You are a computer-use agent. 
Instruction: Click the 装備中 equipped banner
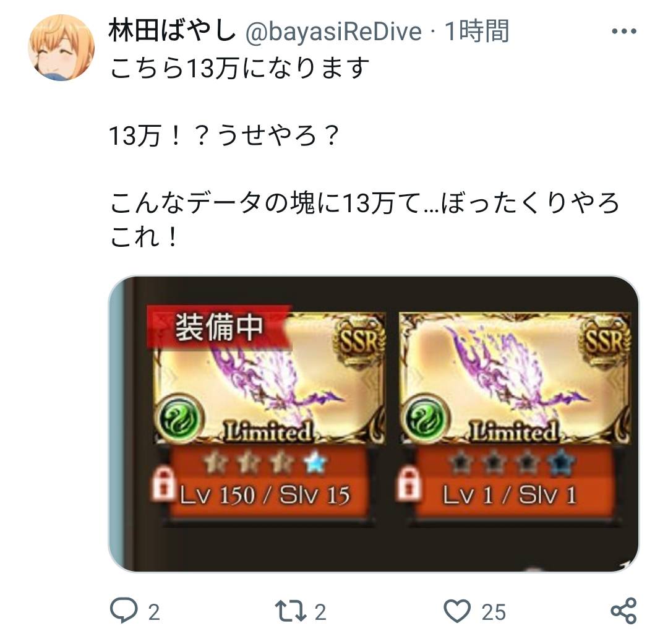point(218,327)
